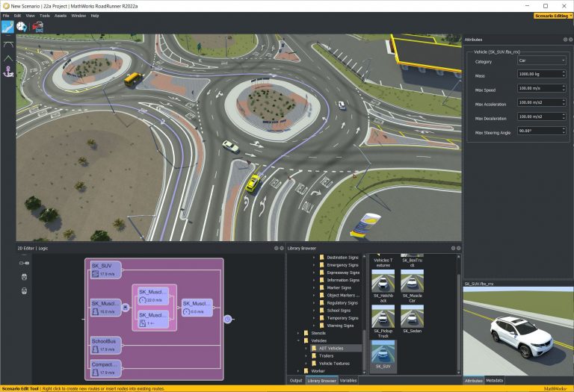574x392 pixels.
Task: Click the bottom icon in 2D Editor sidebar
Action: click(x=25, y=290)
